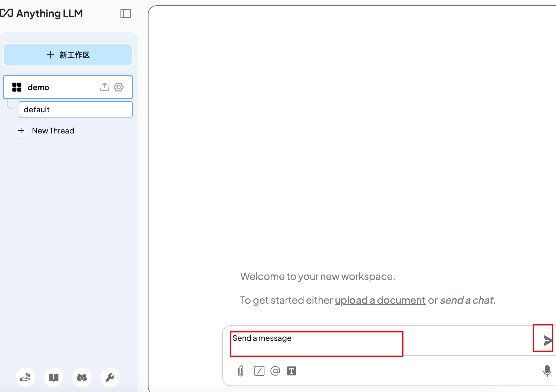Open the @ agents mention menu
The width and height of the screenshot is (556, 392).
click(x=275, y=371)
